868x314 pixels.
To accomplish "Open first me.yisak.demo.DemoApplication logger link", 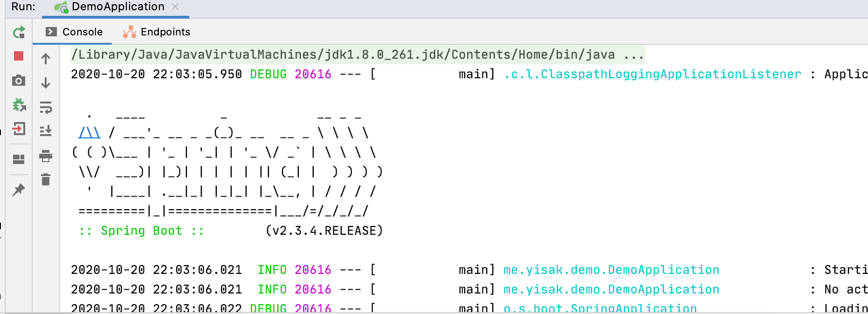I will click(611, 270).
